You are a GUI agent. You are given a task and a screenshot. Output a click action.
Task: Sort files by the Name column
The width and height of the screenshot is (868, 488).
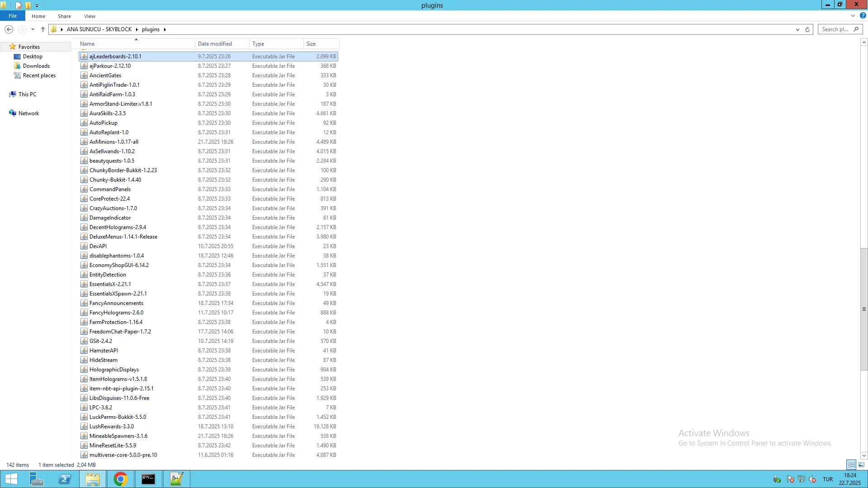point(136,44)
